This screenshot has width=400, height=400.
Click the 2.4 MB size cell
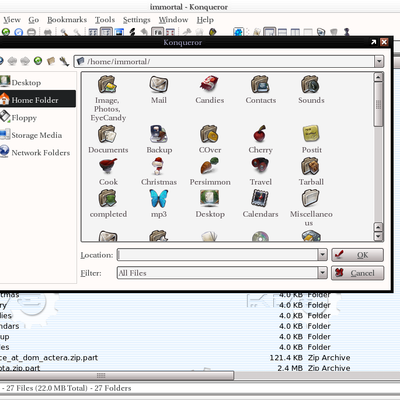tap(290, 368)
